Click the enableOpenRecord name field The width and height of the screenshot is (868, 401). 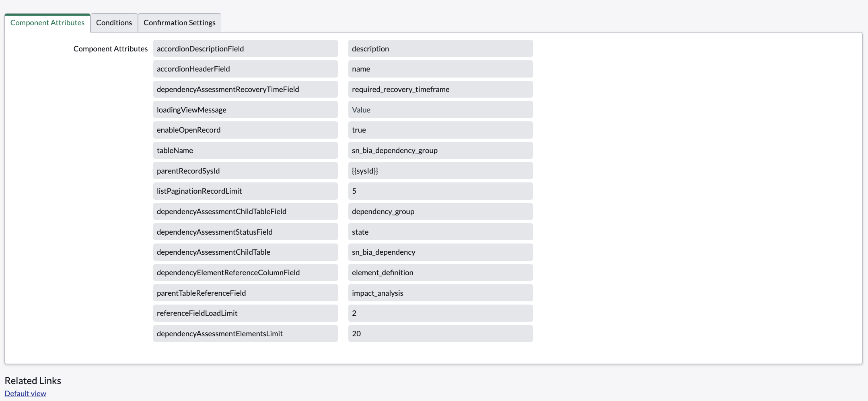tap(245, 130)
